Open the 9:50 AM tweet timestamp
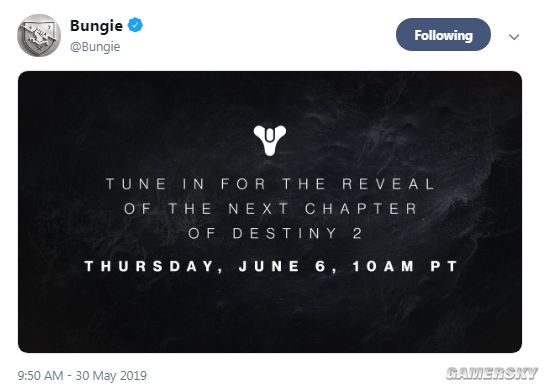 click(40, 376)
